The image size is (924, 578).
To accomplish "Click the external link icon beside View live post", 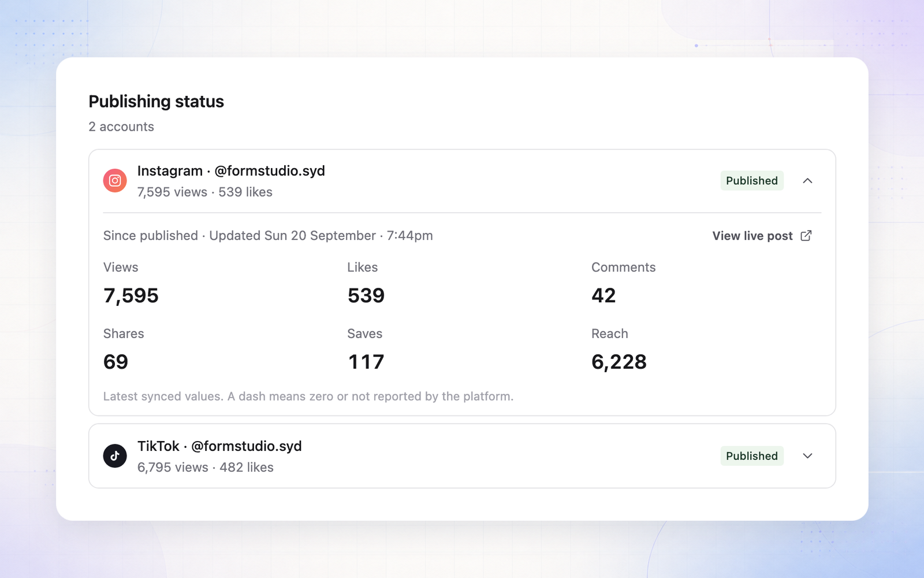I will coord(806,236).
